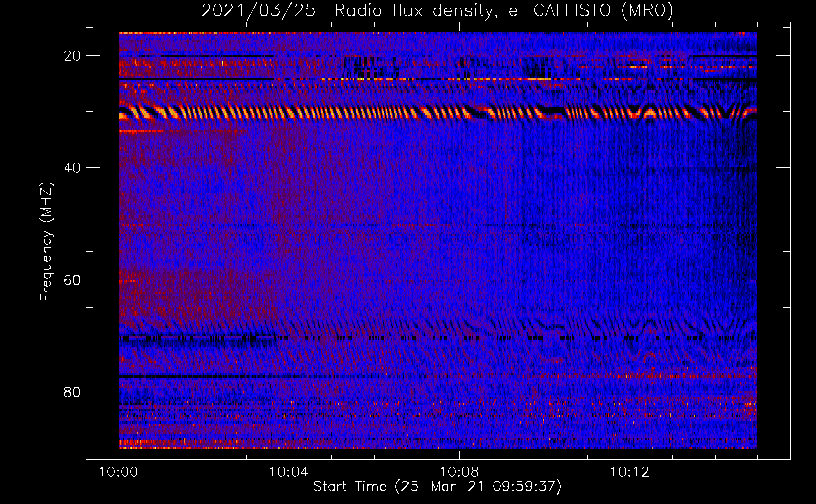The height and width of the screenshot is (504, 816).
Task: Click the '10:12' time tick label
Action: (x=629, y=472)
